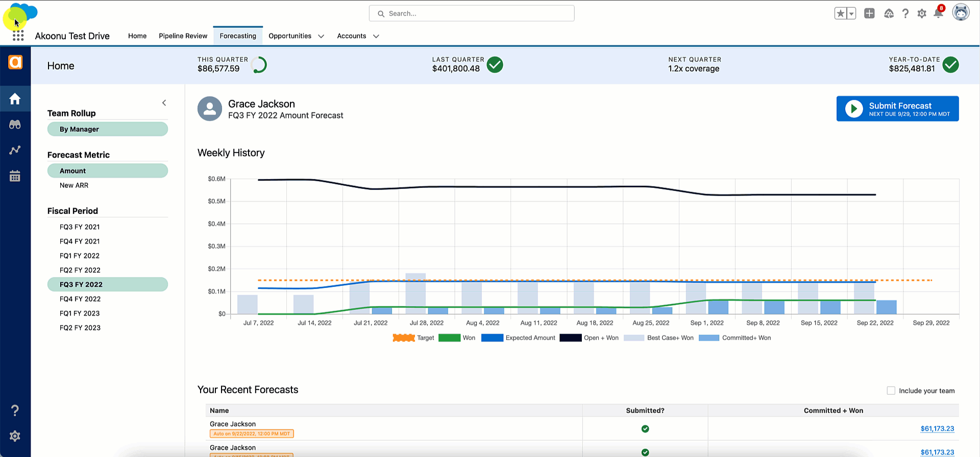Enable the Include your team checkbox
Screen dimensions: 980x457
point(891,391)
